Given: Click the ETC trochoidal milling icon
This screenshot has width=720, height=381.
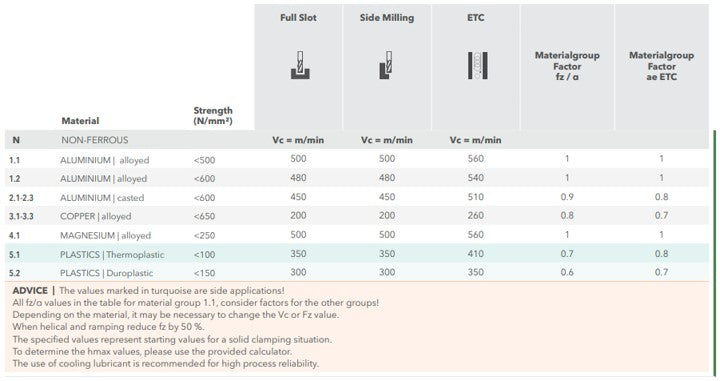Looking at the screenshot, I should coord(478,65).
